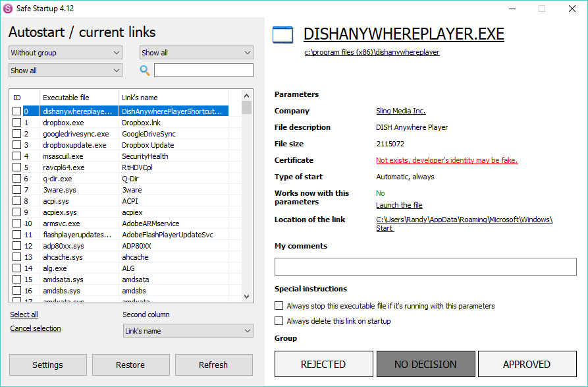Open the Second column Link's name dropdown

coord(188,331)
